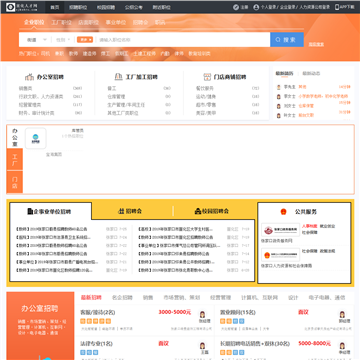Click the avatar icon of 李女士 resume
This screenshot has width=360, height=360.
coord(279,97)
